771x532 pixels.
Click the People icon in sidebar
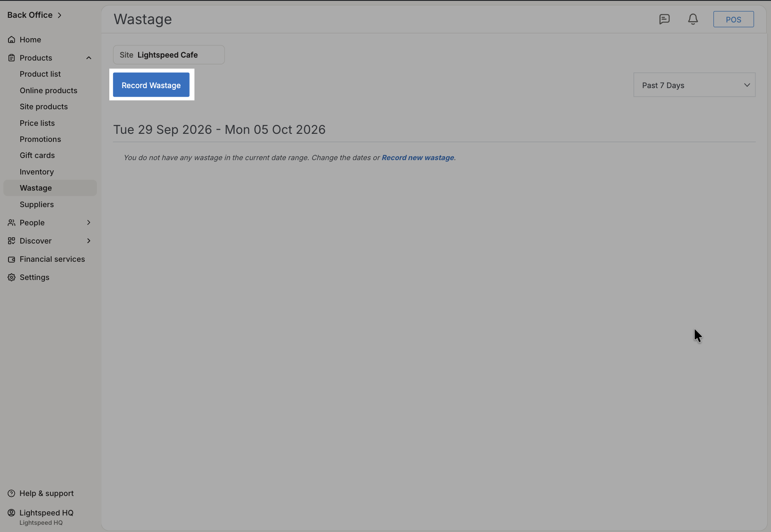(11, 222)
